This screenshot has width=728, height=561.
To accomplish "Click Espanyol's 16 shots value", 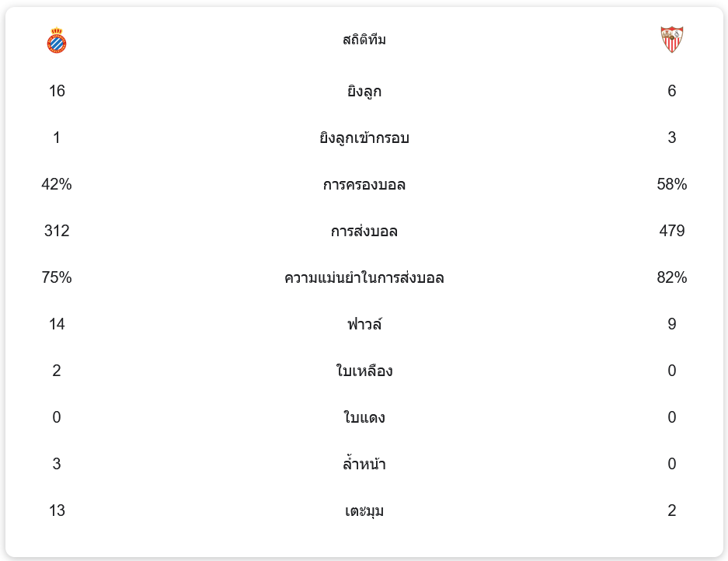I will point(57,91).
